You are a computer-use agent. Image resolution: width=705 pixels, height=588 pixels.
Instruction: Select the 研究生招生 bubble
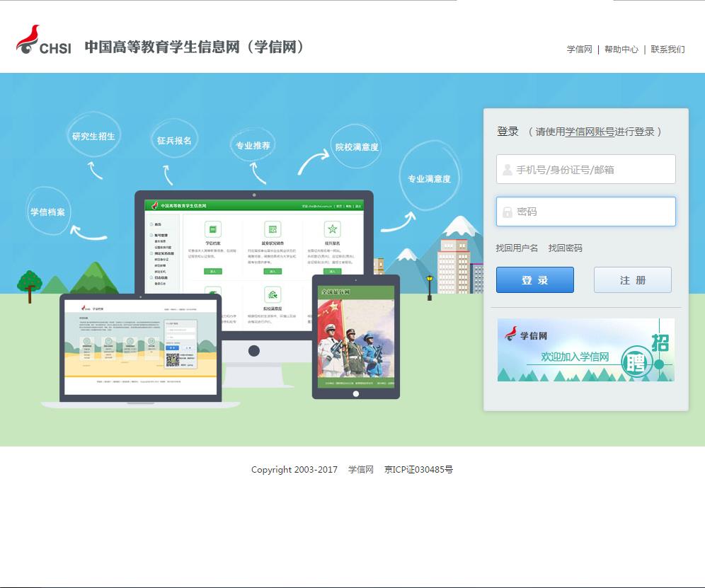93,135
